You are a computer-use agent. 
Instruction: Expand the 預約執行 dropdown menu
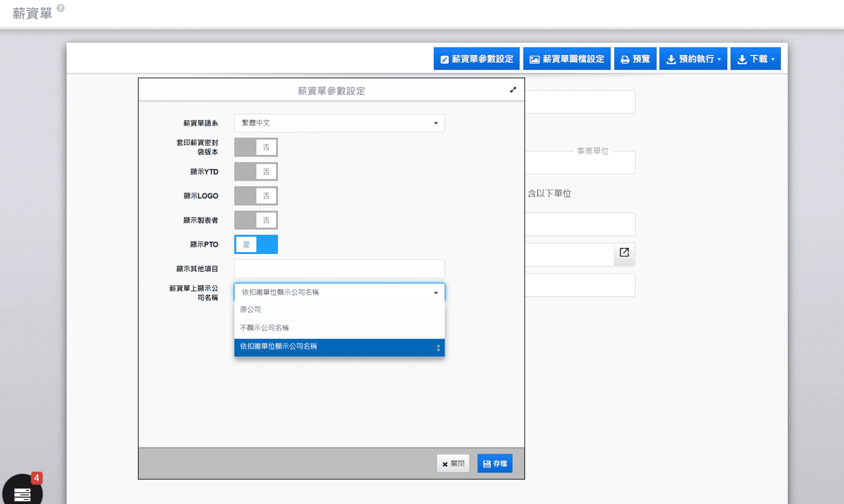click(693, 59)
